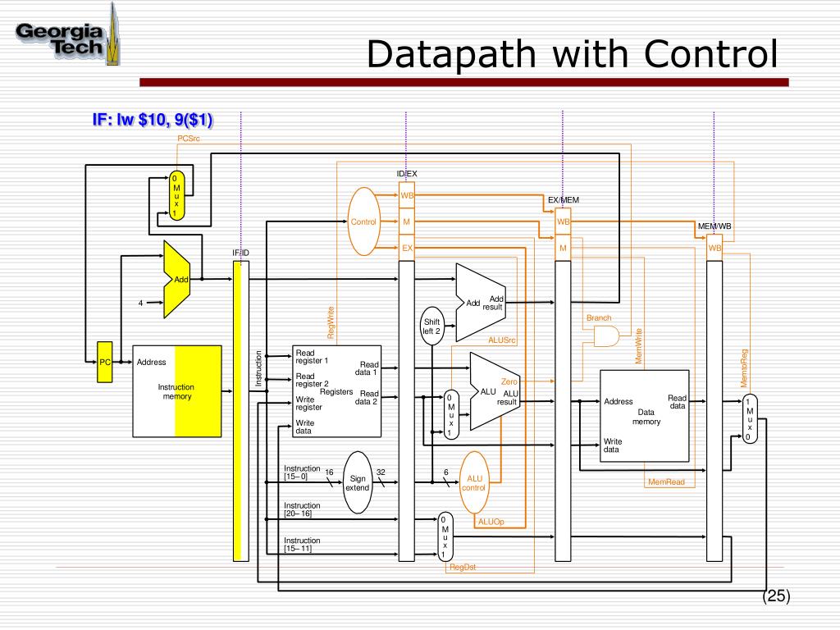Click the MemRead signal label
Image resolution: width=840 pixels, height=630 pixels.
click(x=666, y=482)
